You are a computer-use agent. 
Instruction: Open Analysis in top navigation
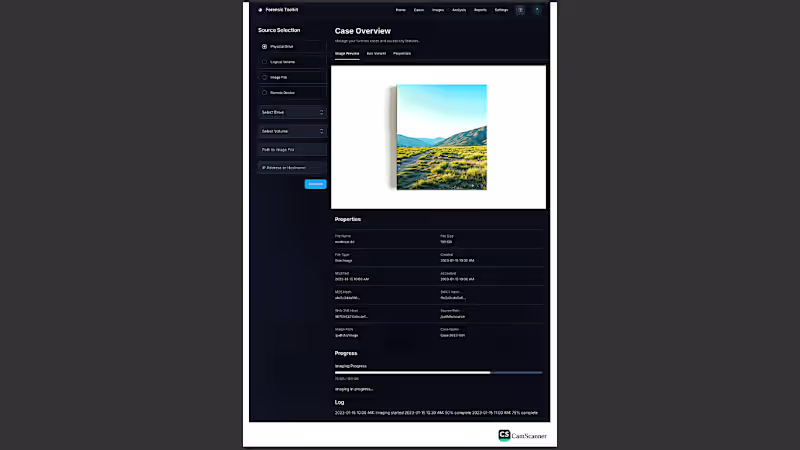459,10
